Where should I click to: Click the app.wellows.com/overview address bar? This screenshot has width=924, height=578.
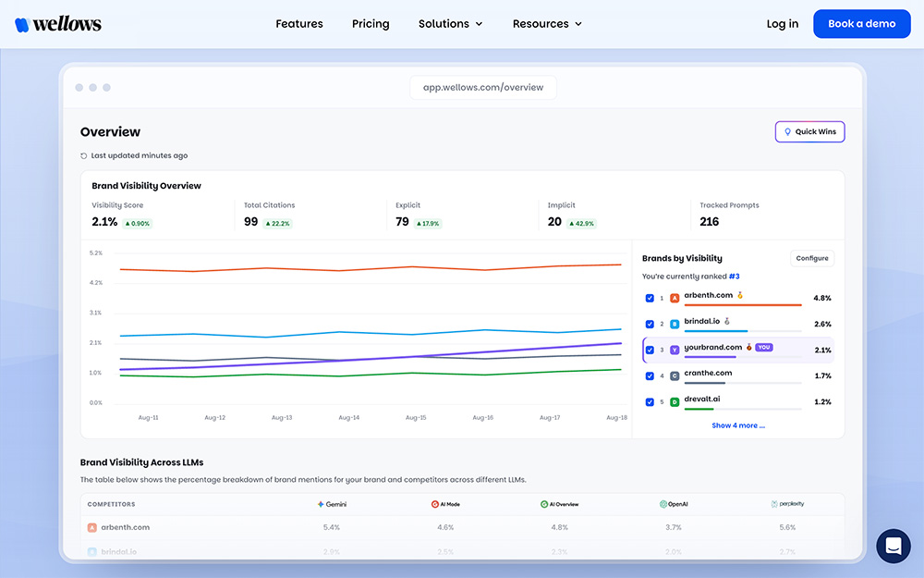pyautogui.click(x=483, y=87)
